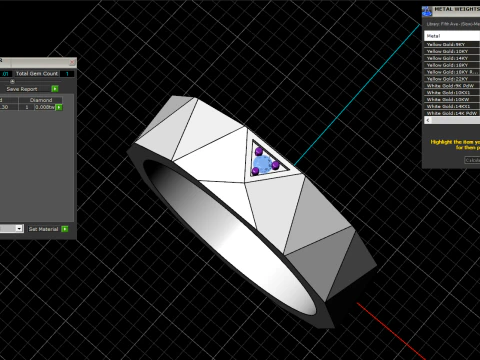
Task: Select White Gold 10KW in the metal list
Action: (452, 99)
